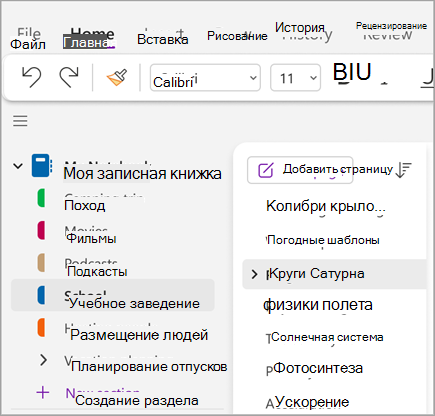The height and width of the screenshot is (416, 435).
Task: Select the Моя записная книжка notebook title
Action: [x=142, y=173]
